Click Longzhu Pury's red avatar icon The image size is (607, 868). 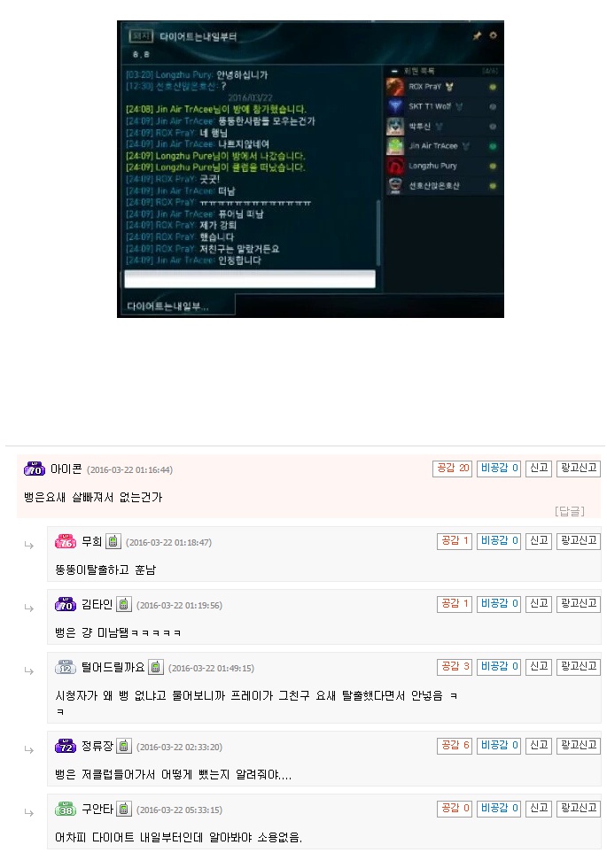tap(395, 167)
